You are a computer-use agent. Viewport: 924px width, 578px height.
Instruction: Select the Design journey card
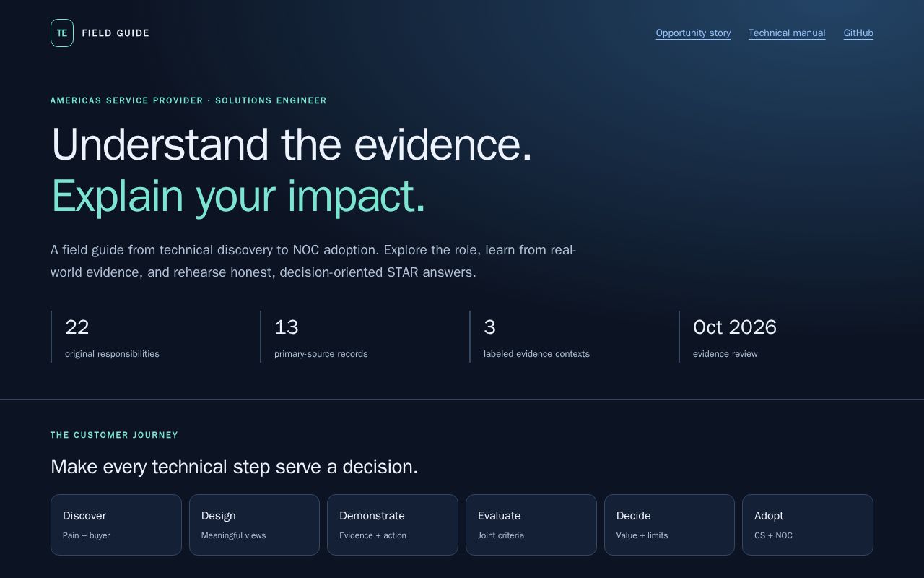[x=254, y=525]
